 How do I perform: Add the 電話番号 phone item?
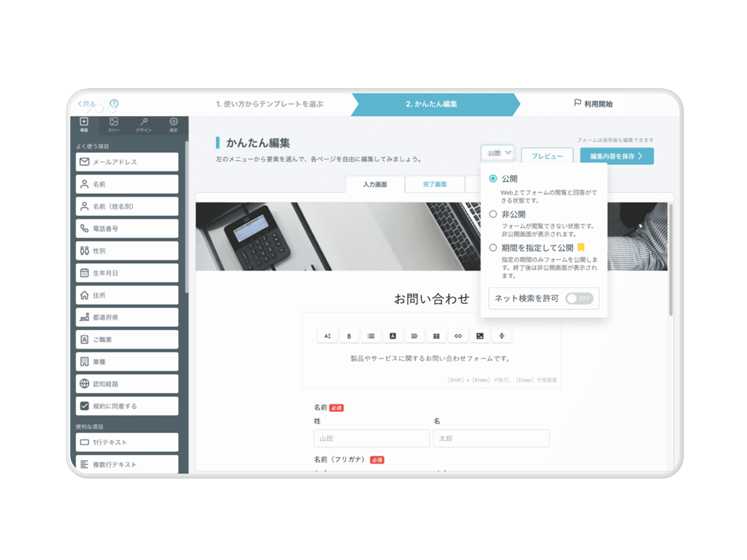(x=127, y=229)
